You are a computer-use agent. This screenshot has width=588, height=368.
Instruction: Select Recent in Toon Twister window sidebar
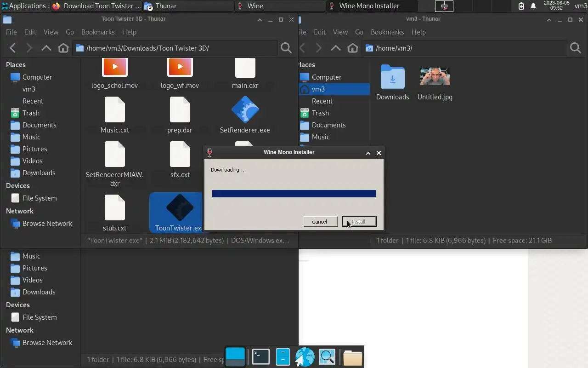[33, 101]
